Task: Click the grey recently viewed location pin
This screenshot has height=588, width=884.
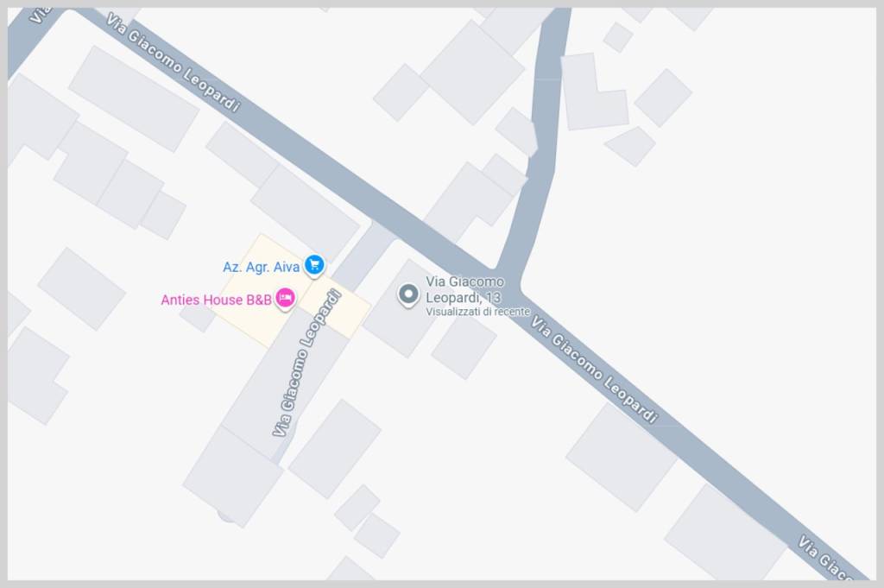Action: click(408, 294)
